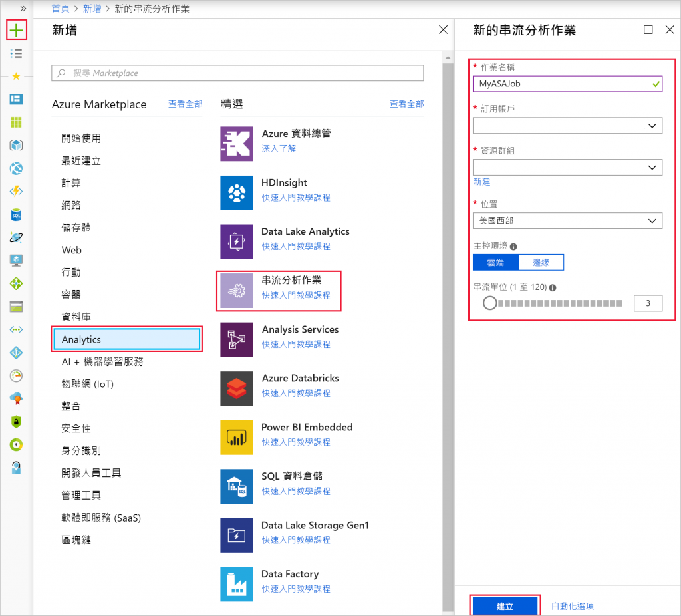Image resolution: width=681 pixels, height=616 pixels.
Task: Click the 作業名稱 field containing MyASAJob
Action: point(567,84)
